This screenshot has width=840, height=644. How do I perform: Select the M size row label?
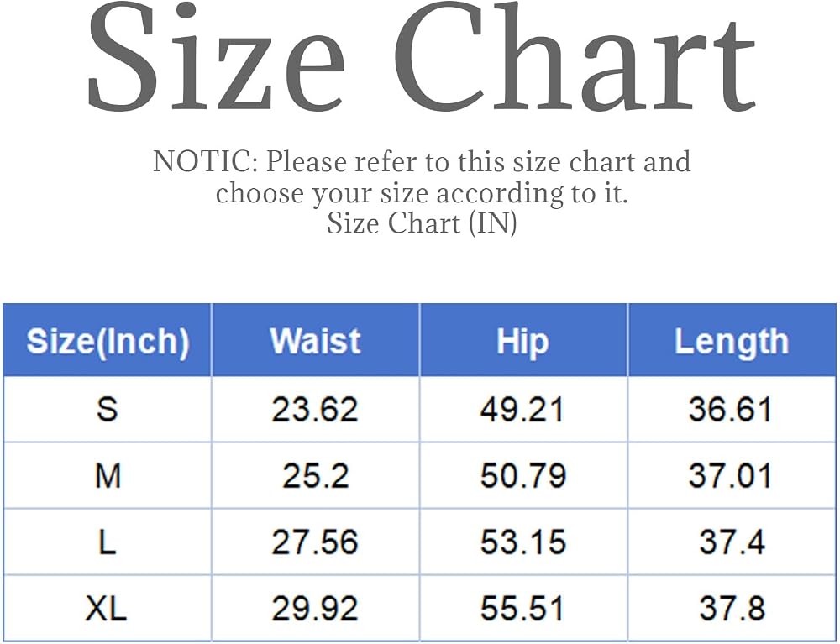coord(108,475)
